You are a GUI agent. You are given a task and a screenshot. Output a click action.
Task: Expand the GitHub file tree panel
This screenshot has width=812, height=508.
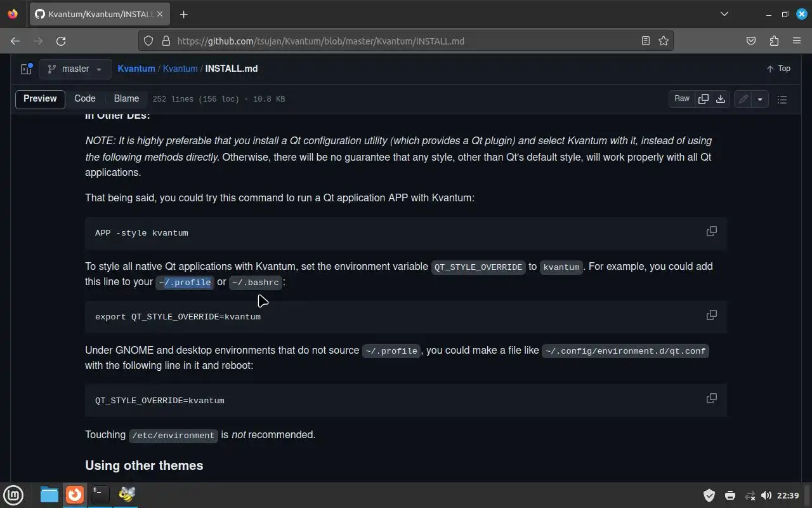coord(26,69)
